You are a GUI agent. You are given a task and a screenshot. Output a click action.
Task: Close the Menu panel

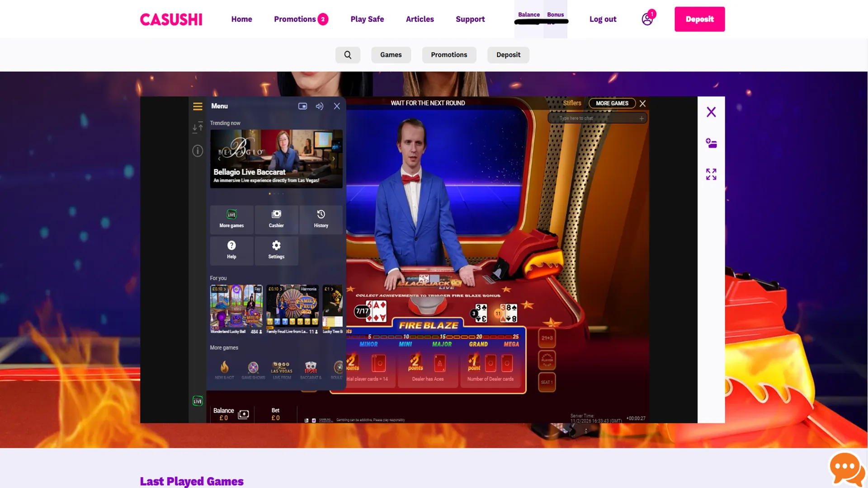tap(337, 106)
